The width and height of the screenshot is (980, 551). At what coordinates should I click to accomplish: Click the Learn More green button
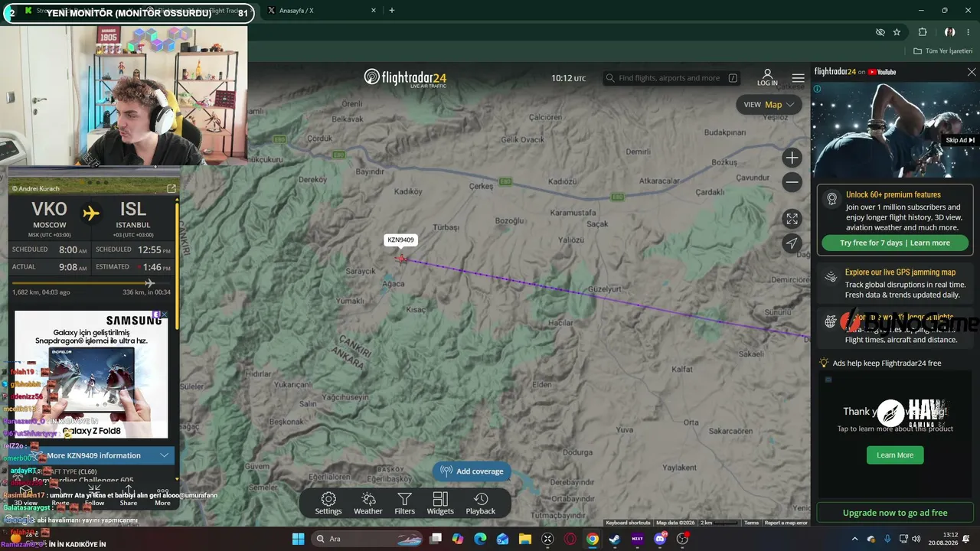pyautogui.click(x=895, y=455)
